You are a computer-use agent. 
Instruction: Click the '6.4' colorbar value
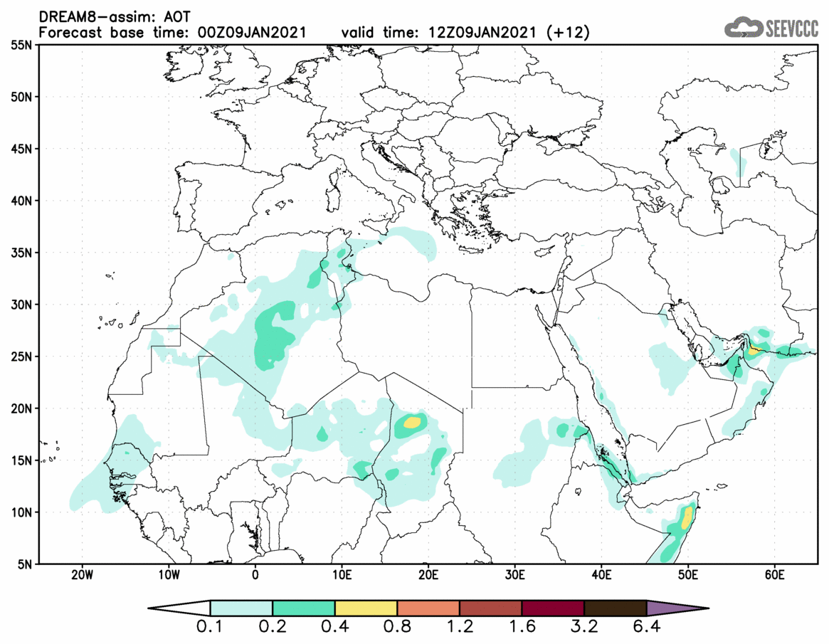point(647,627)
